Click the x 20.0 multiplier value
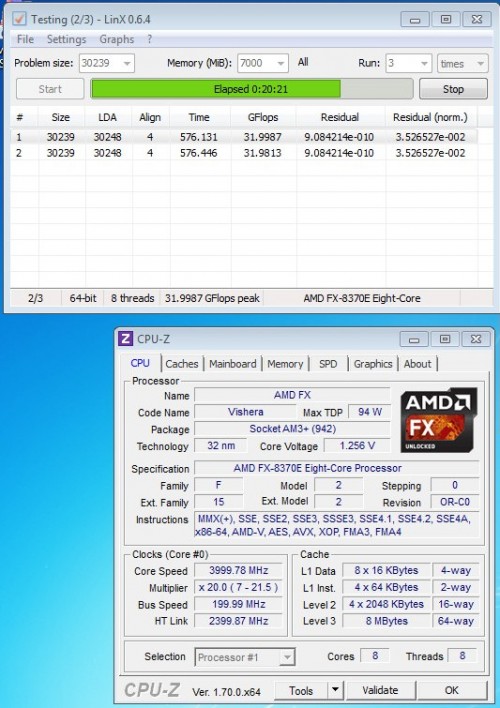 coord(238,587)
